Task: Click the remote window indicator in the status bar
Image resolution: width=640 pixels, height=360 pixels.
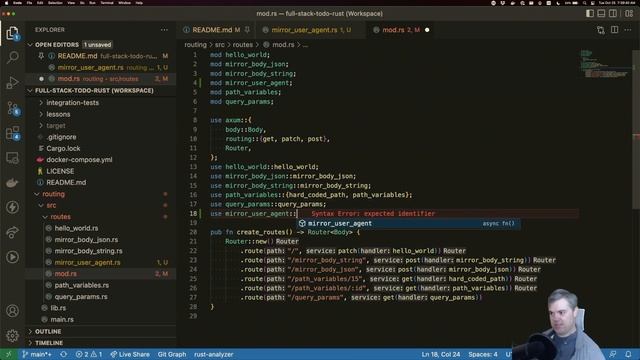Action: 9,354
